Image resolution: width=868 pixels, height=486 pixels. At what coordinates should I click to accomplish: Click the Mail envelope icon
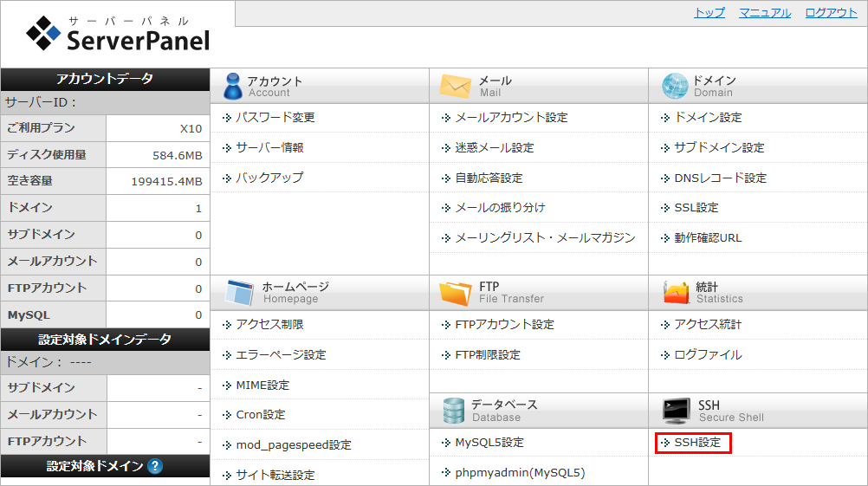pos(455,86)
